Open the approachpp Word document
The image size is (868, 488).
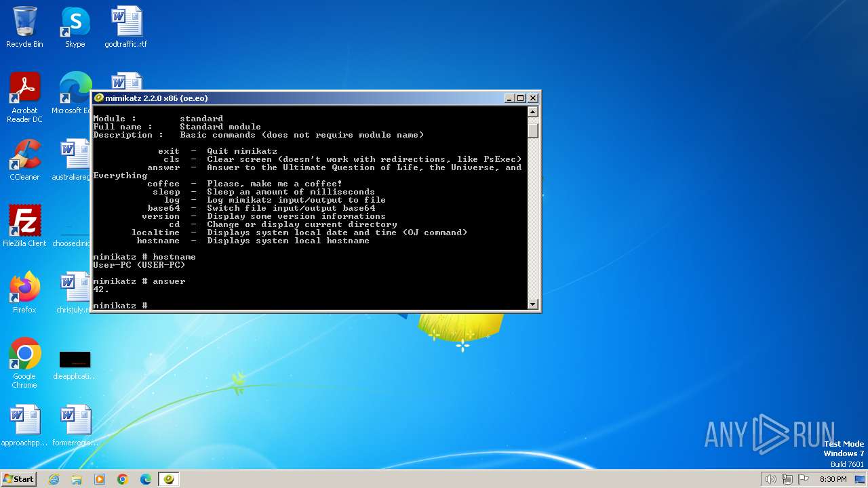click(x=24, y=426)
